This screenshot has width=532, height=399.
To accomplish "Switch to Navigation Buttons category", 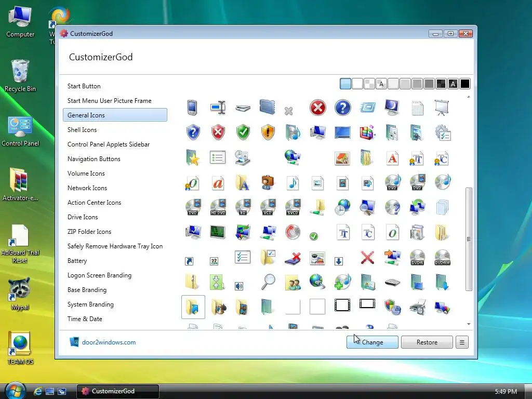I will (94, 159).
